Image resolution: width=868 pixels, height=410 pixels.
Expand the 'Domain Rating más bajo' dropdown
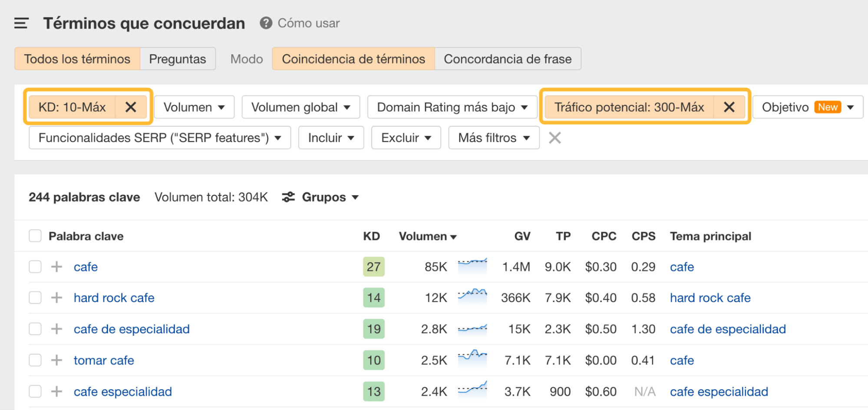point(452,107)
